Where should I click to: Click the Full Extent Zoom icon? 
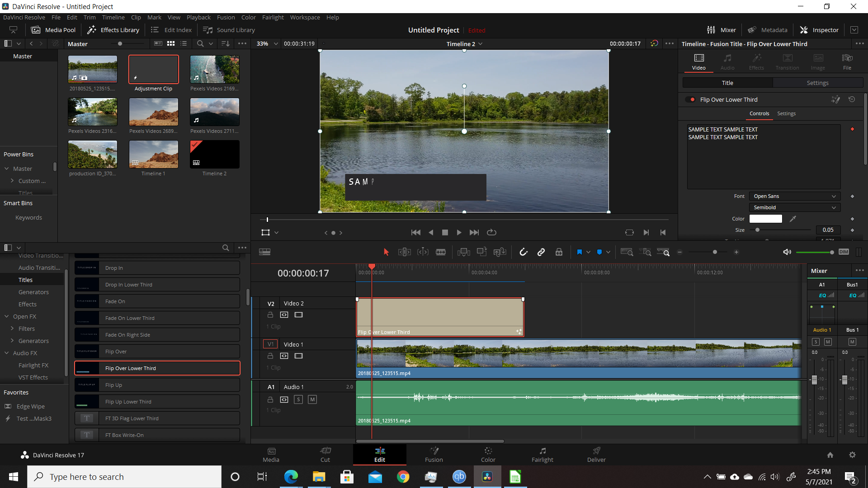(x=627, y=252)
